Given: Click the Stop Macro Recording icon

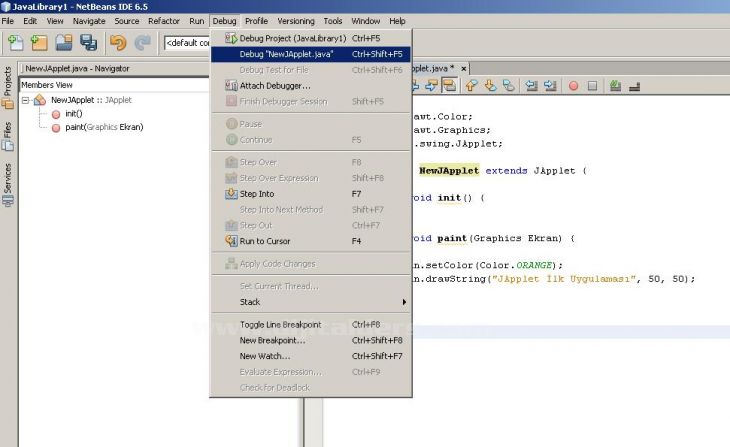Looking at the screenshot, I should point(592,86).
